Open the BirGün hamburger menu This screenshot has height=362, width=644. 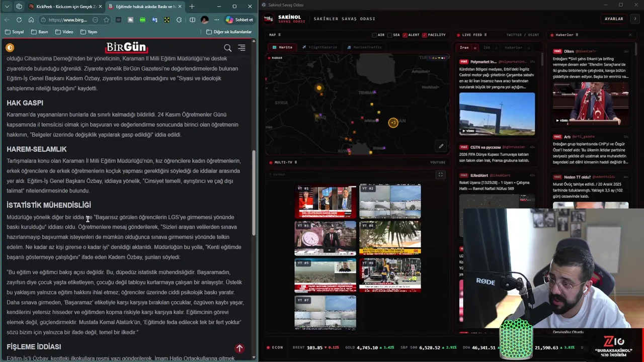click(x=242, y=48)
